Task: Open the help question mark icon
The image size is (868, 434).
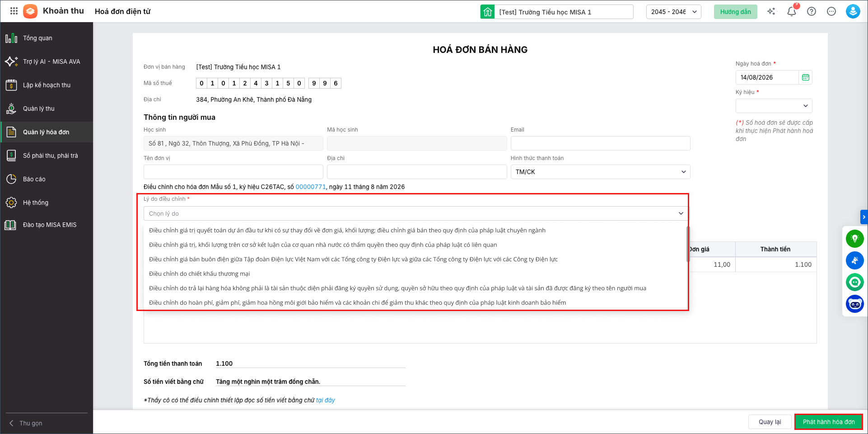Action: click(x=812, y=11)
